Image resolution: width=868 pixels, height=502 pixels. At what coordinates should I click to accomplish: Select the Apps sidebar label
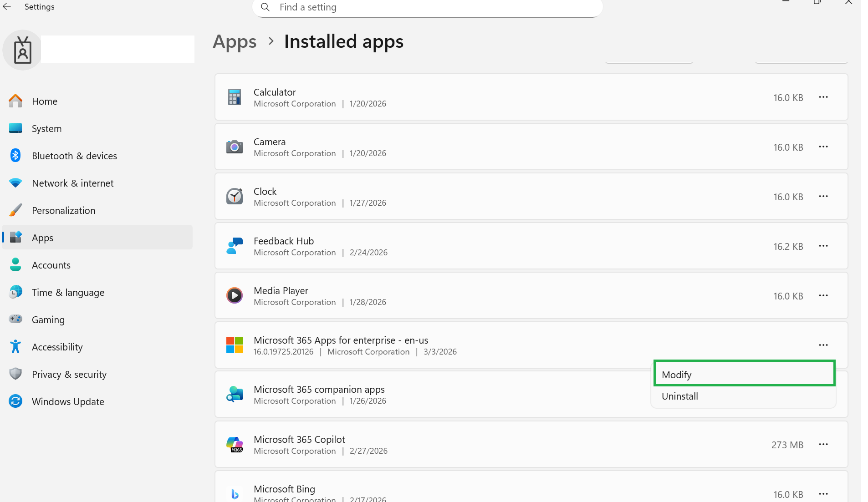(x=42, y=238)
